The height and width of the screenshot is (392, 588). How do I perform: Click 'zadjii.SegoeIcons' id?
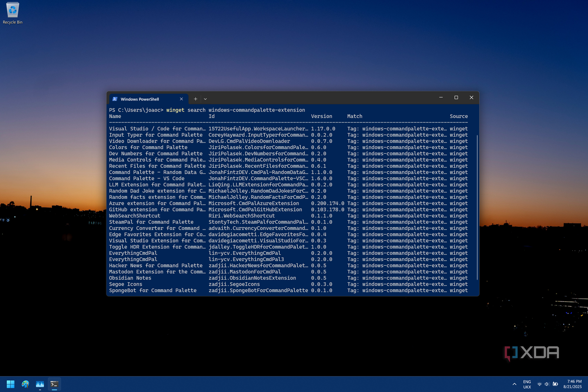point(234,284)
